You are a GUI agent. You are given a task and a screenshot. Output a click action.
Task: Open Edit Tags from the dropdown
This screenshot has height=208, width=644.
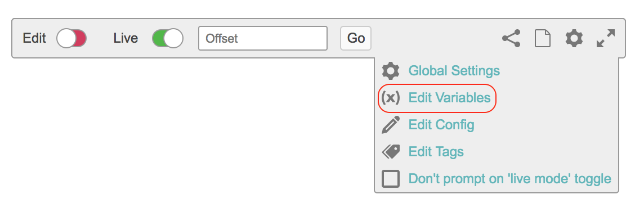(x=436, y=152)
